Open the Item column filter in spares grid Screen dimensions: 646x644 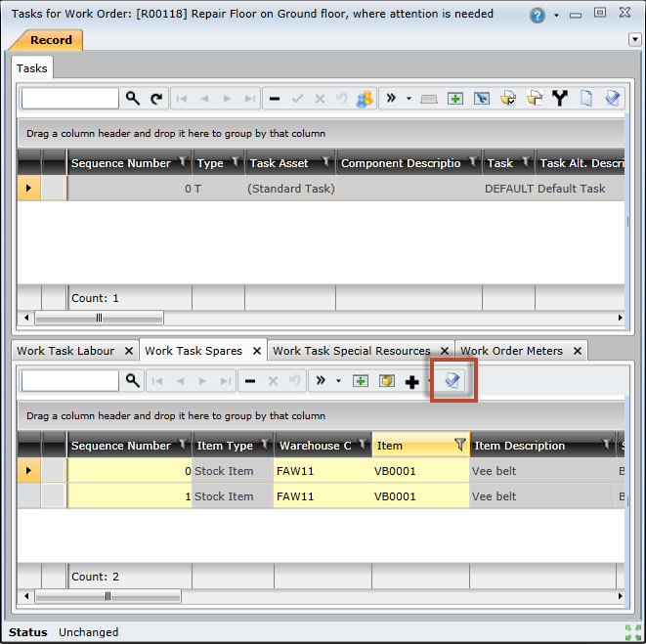(459, 446)
